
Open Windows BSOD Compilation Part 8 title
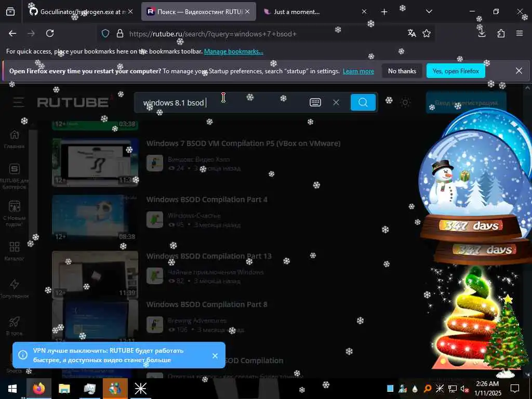pos(207,304)
